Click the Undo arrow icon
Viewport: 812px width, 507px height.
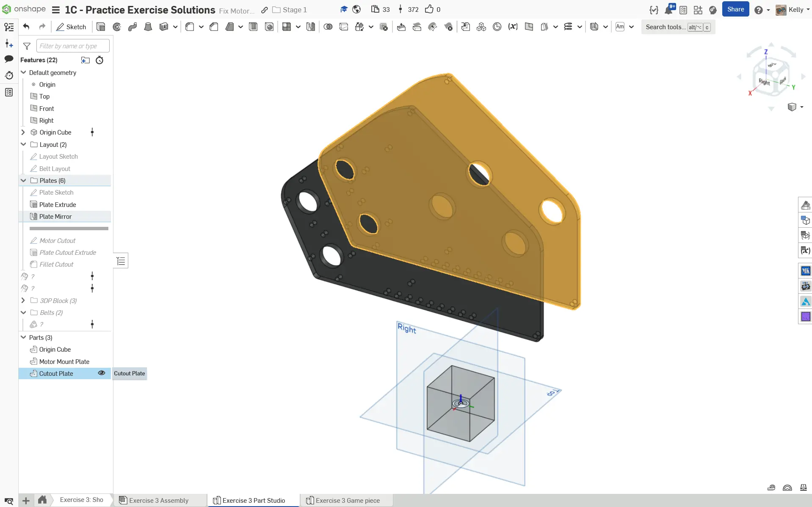[x=26, y=27]
